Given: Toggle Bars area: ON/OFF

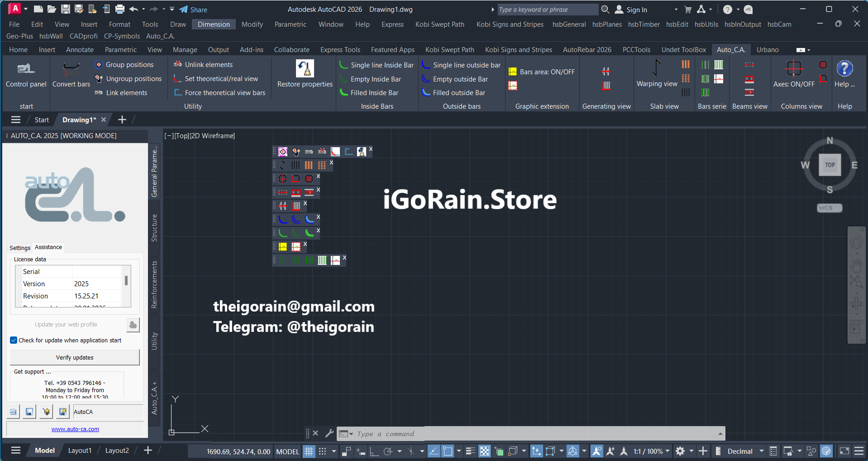Looking at the screenshot, I should 542,72.
